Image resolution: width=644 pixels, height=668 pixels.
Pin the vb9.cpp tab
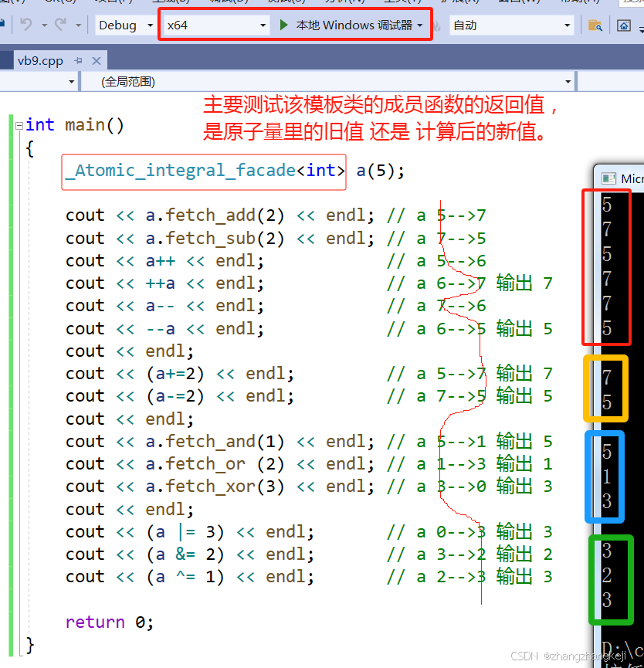pos(80,60)
